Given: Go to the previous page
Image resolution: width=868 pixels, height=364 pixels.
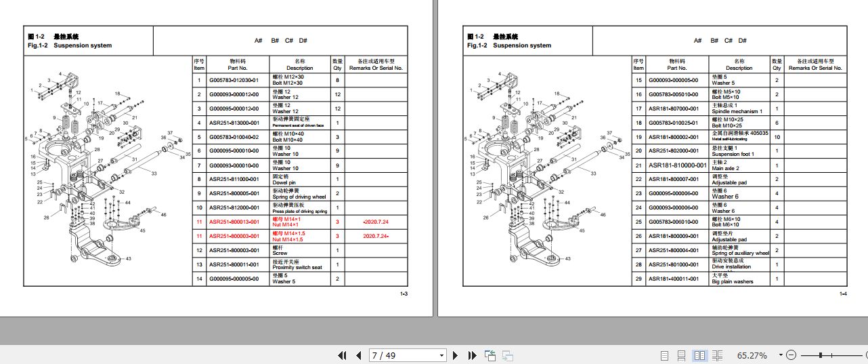Looking at the screenshot, I should pyautogui.click(x=359, y=355).
